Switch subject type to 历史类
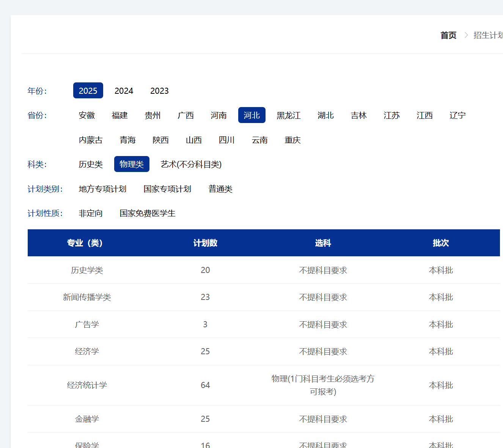Viewport: 503px width, 448px height. click(90, 164)
